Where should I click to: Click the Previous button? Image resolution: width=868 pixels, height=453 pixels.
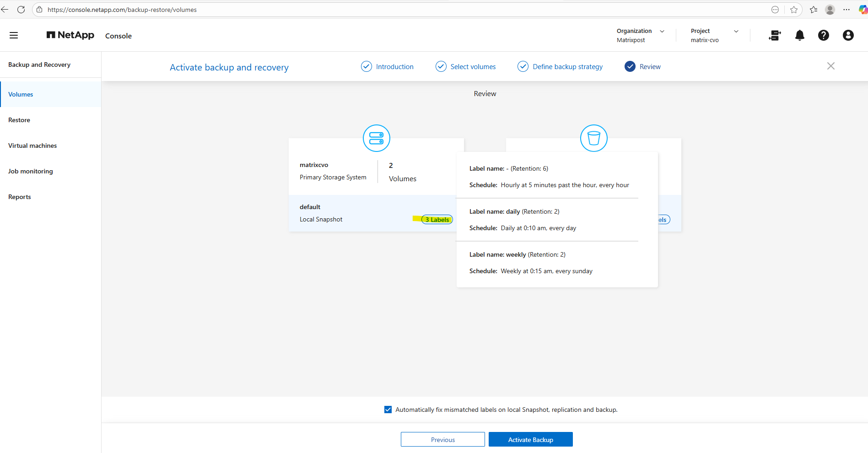[442, 439]
